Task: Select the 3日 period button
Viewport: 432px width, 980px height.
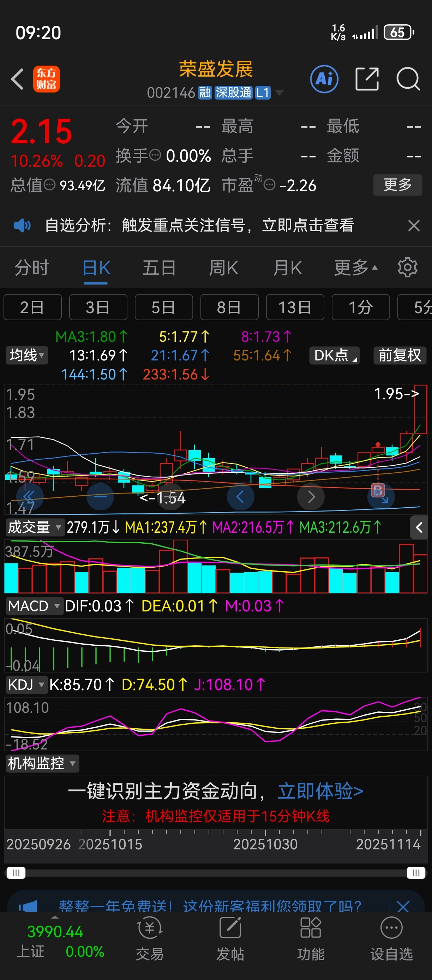Action: tap(98, 307)
